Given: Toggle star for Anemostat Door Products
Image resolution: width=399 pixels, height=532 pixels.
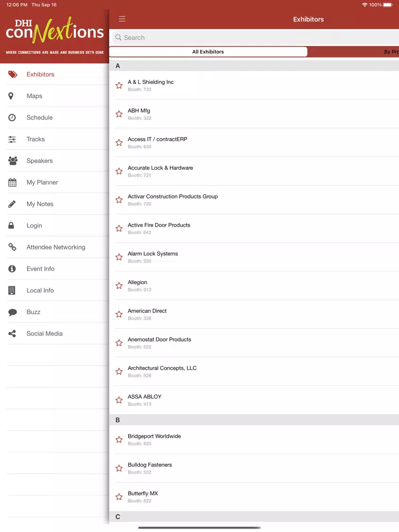Looking at the screenshot, I should (x=119, y=343).
